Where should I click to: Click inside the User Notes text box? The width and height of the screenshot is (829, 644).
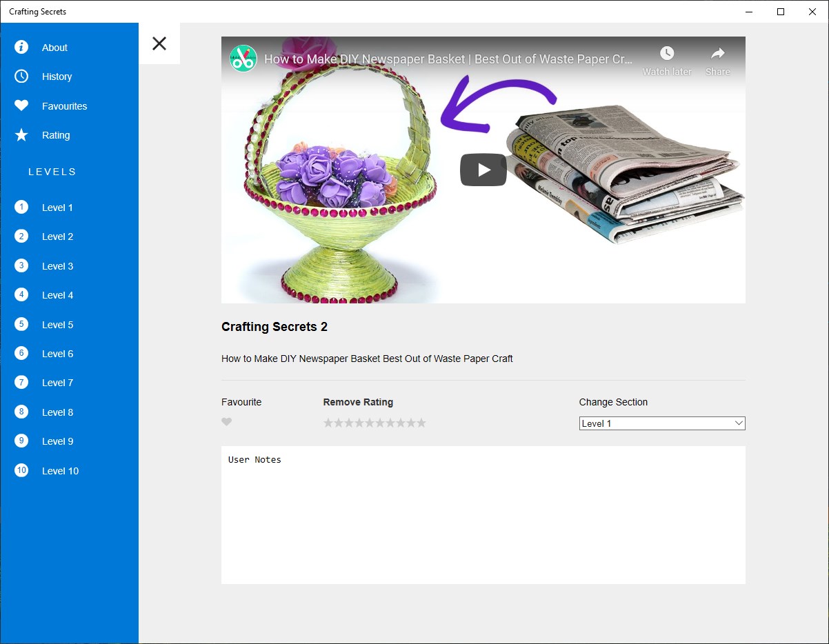pyautogui.click(x=483, y=515)
